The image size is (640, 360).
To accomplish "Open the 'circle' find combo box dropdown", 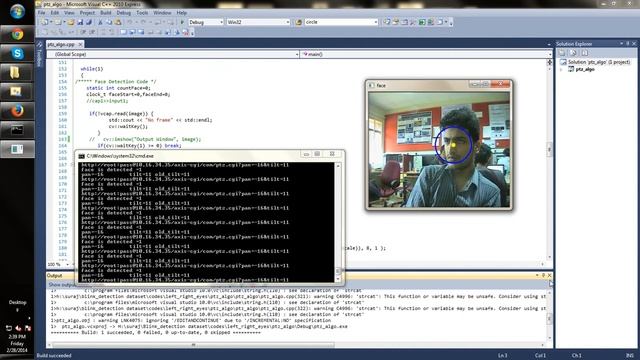I will (376, 22).
